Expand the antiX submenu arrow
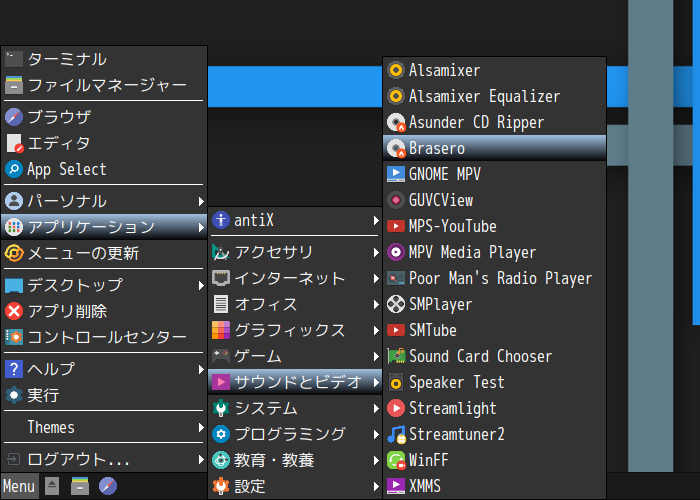700x500 pixels. (x=376, y=221)
